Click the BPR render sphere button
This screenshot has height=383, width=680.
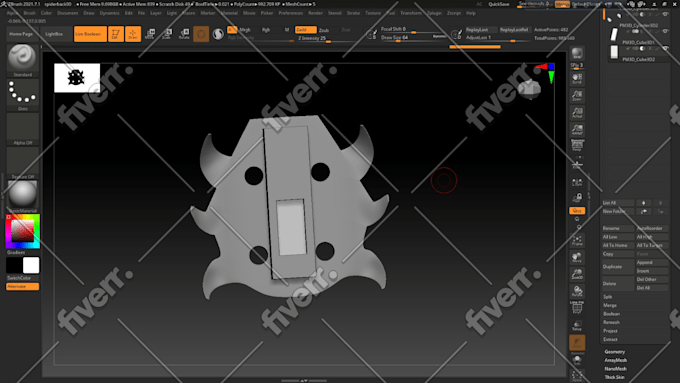coord(577,54)
